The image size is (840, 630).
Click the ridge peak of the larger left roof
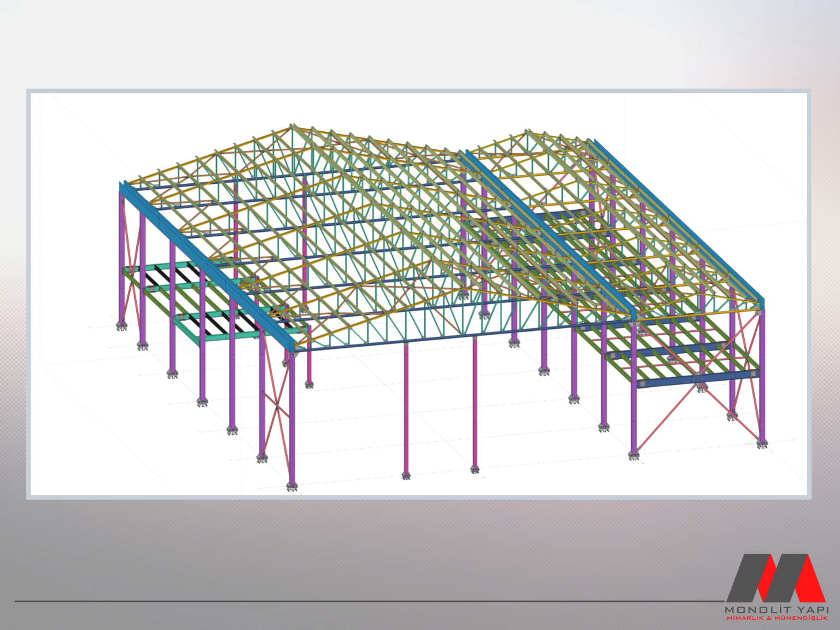click(293, 126)
